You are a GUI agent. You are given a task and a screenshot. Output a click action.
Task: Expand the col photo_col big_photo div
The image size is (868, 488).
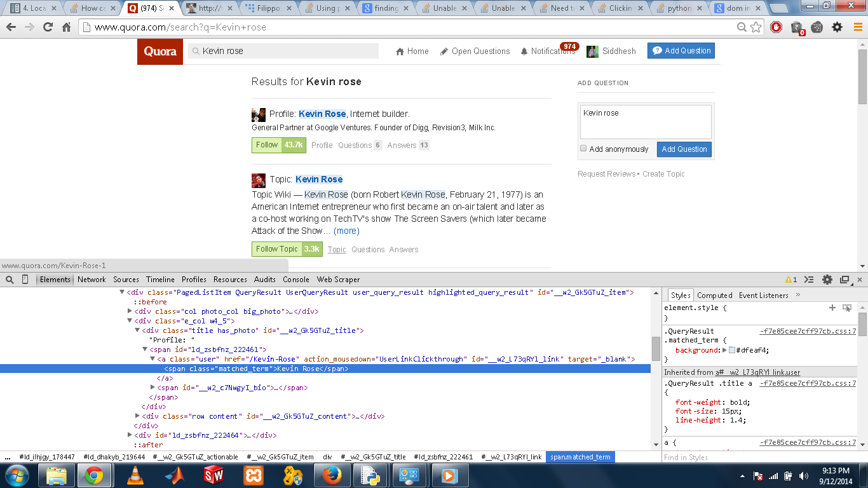point(130,311)
